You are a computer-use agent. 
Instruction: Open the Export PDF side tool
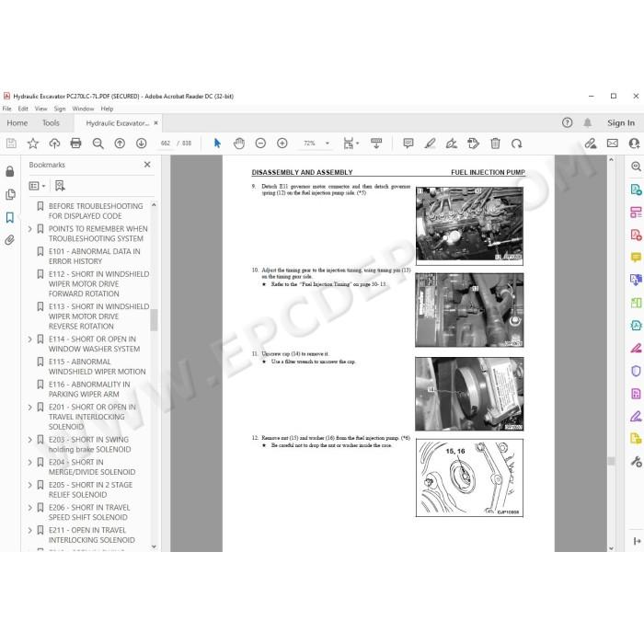point(636,190)
